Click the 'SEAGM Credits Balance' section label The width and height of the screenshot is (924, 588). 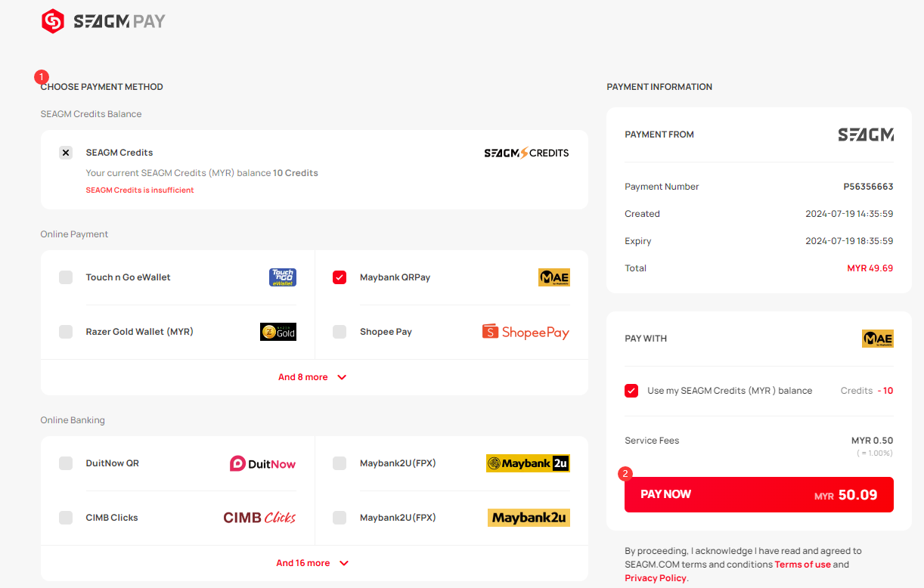[91, 114]
